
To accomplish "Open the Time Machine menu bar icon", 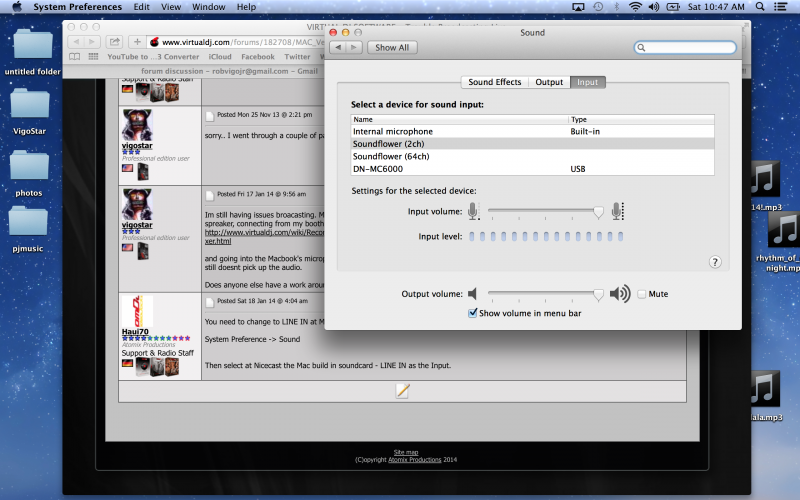I will tap(597, 7).
